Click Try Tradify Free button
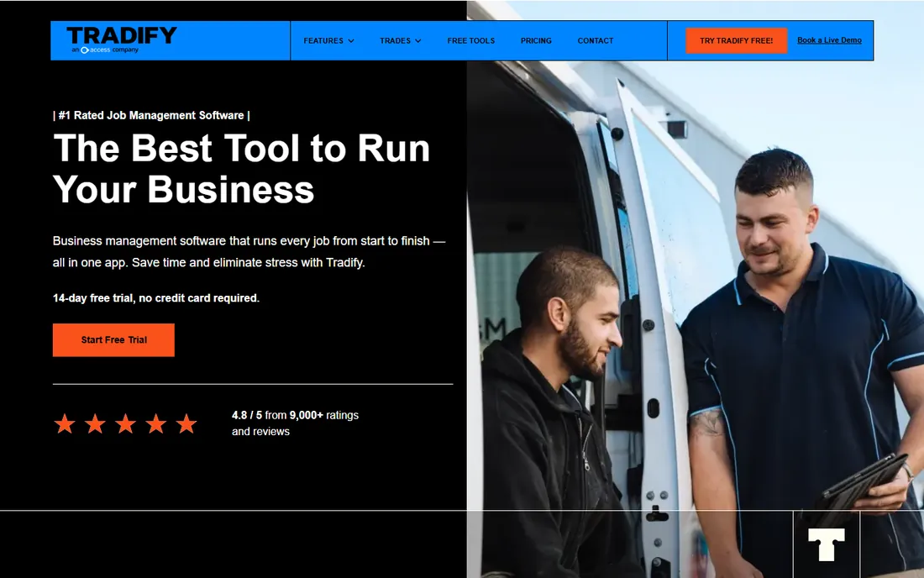 click(x=736, y=40)
